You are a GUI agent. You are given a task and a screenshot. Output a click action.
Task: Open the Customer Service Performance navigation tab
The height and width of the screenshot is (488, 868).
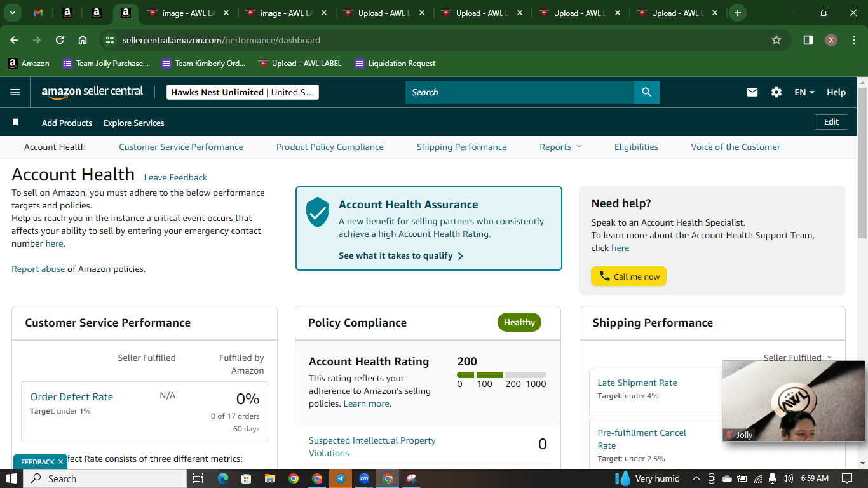point(181,147)
